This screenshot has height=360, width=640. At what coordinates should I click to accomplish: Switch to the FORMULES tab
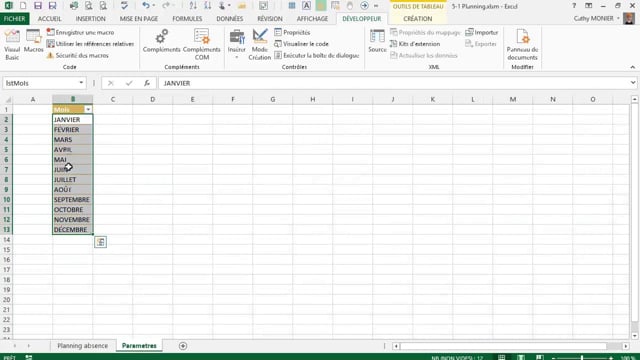pos(187,19)
